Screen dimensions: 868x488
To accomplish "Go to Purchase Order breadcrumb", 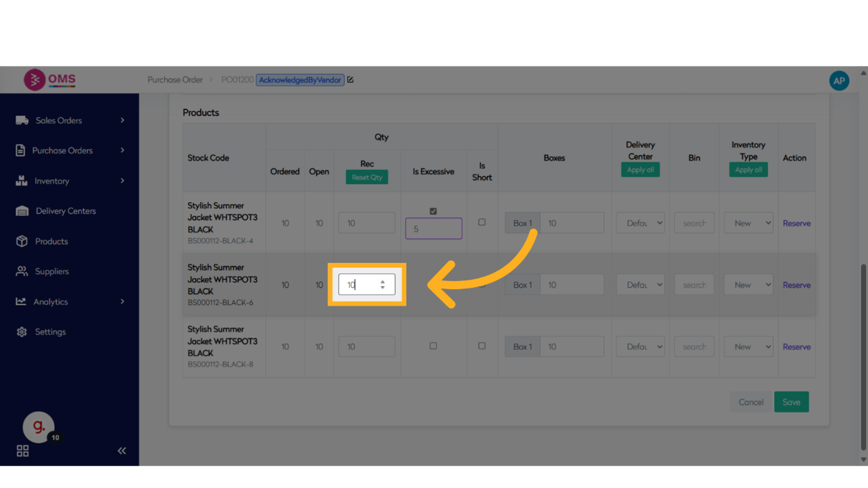I will click(x=175, y=80).
